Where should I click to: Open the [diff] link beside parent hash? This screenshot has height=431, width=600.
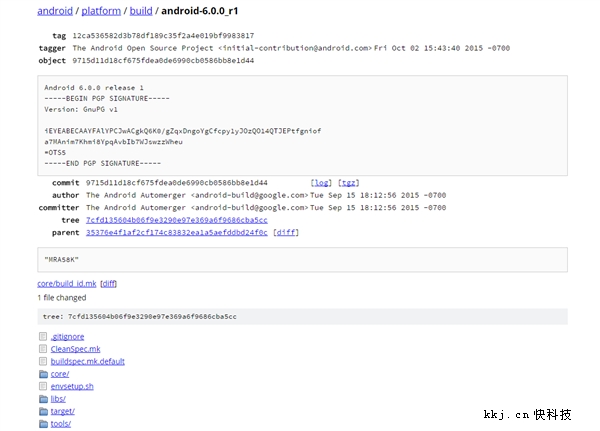coord(286,232)
